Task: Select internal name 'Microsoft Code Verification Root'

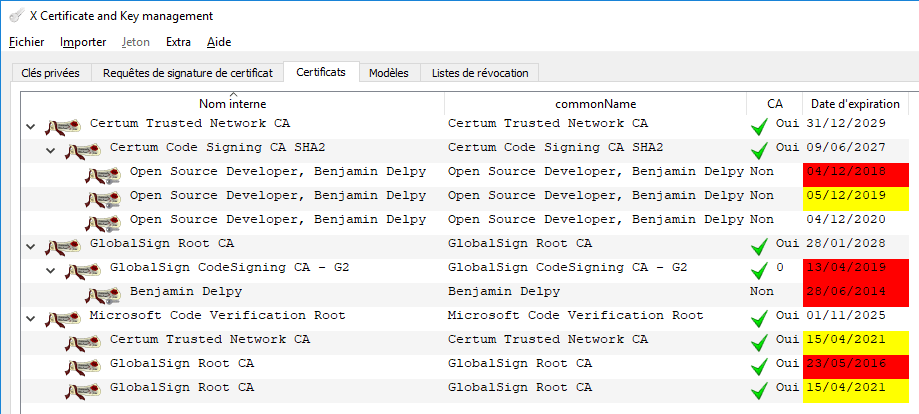Action: click(x=217, y=315)
